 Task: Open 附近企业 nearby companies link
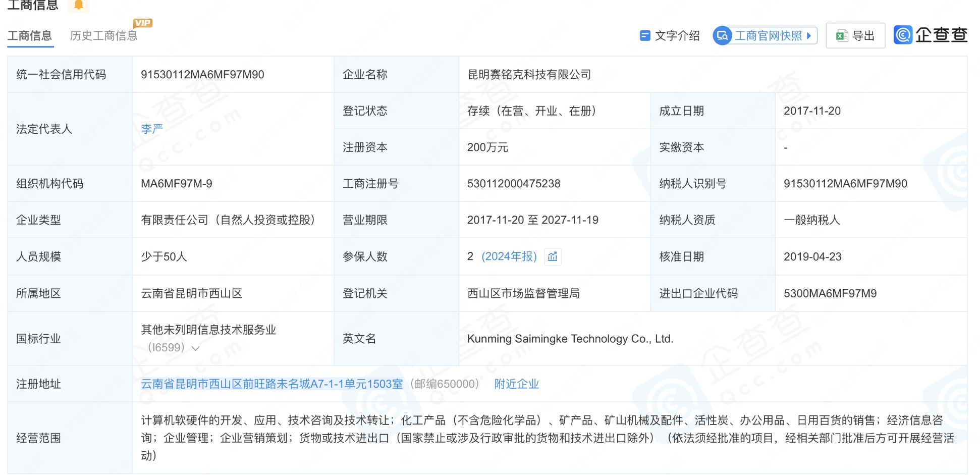pos(517,384)
